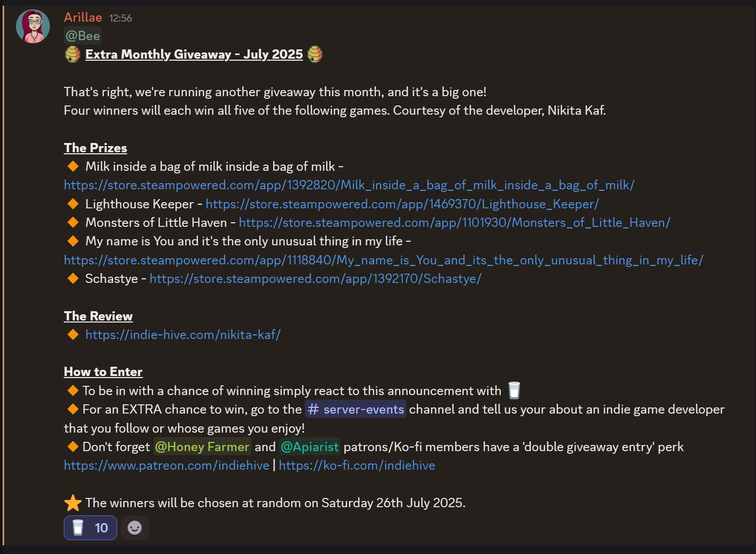Open the My name is You Steam link
Viewport: 756px width, 554px height.
coord(383,260)
